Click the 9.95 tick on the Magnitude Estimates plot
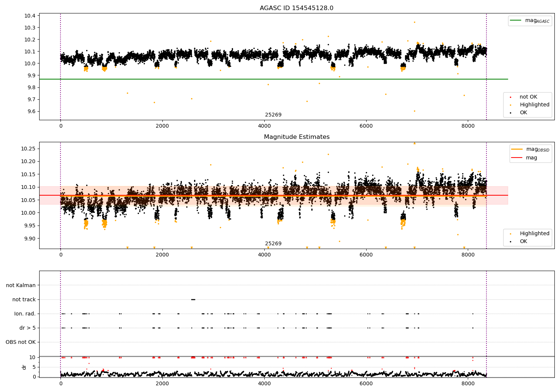This screenshot has height=392, width=560. click(x=30, y=226)
